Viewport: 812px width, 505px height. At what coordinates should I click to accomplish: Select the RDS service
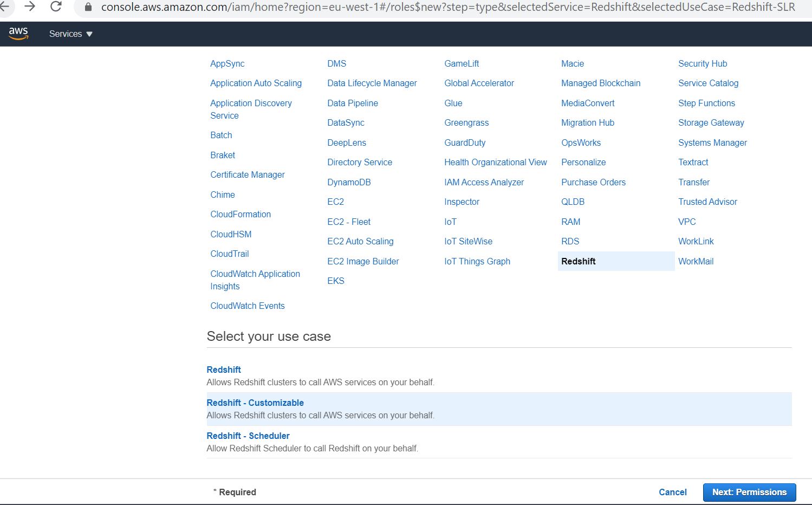click(x=570, y=241)
